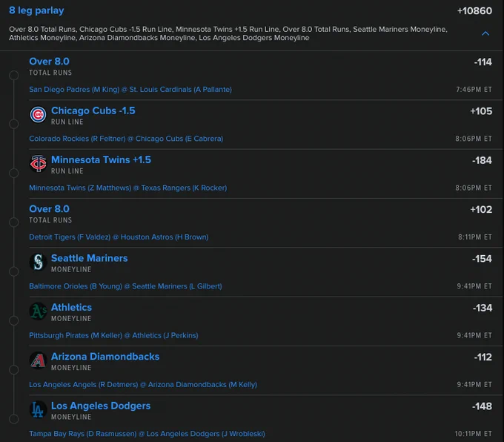Click the RUN LINE label under Chicago Cubs

(x=67, y=122)
